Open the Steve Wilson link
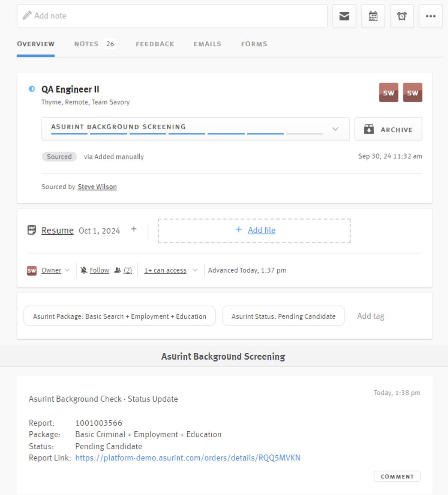Image resolution: width=448 pixels, height=495 pixels. tap(97, 187)
